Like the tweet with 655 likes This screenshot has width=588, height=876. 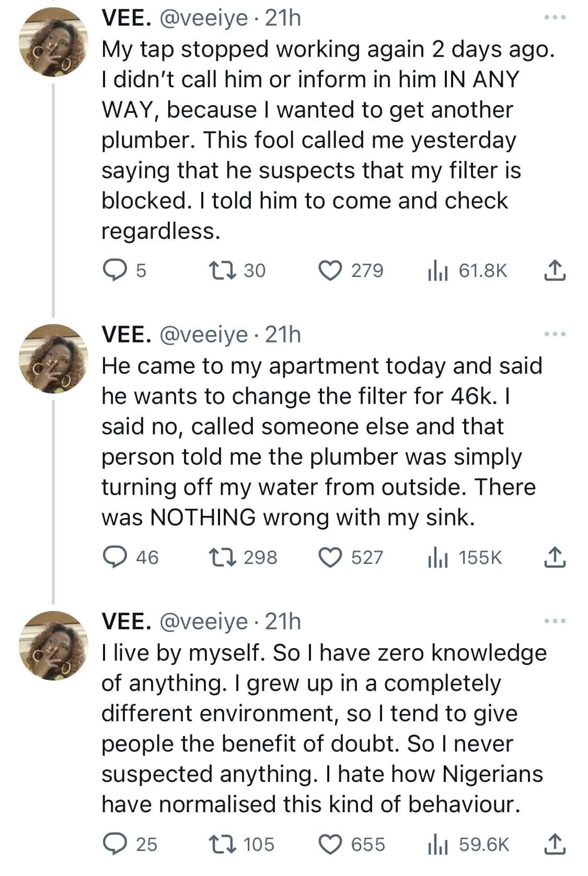[x=330, y=844]
